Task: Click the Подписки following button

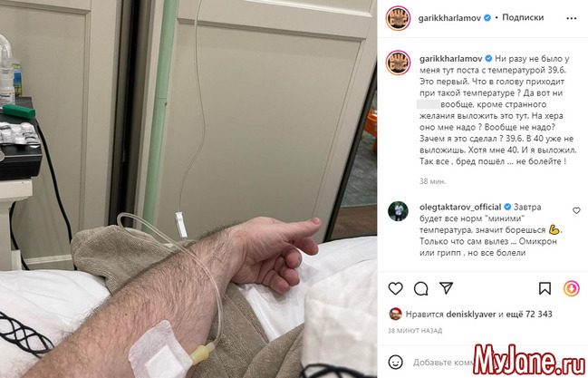Action: 523,17
